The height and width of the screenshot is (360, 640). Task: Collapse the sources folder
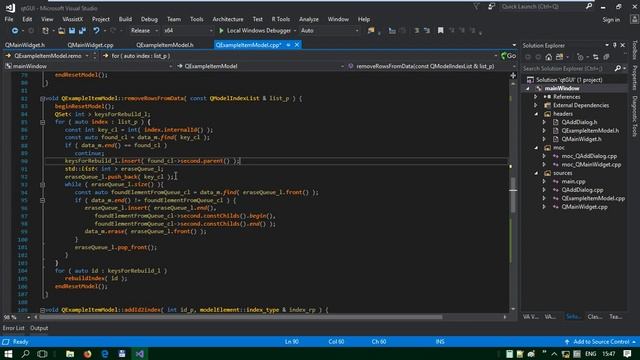coord(536,173)
